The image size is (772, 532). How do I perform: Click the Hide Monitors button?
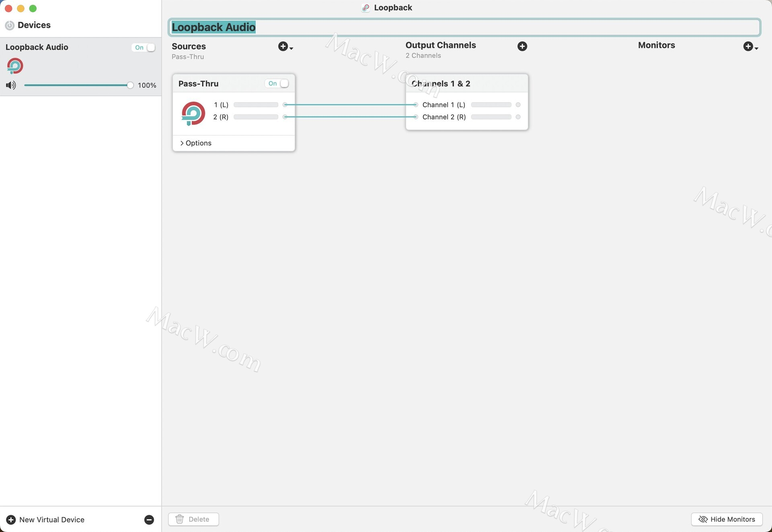[x=727, y=519]
